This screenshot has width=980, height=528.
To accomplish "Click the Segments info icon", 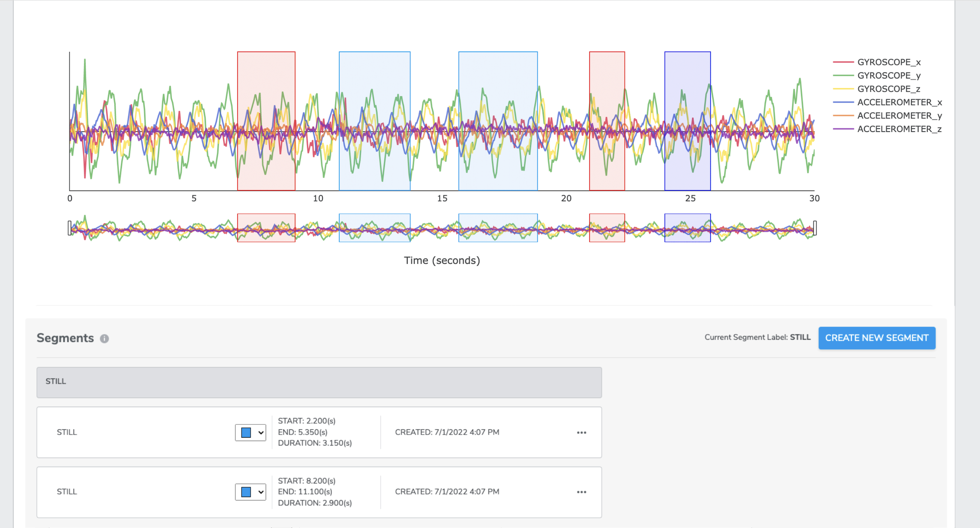I will pos(104,339).
